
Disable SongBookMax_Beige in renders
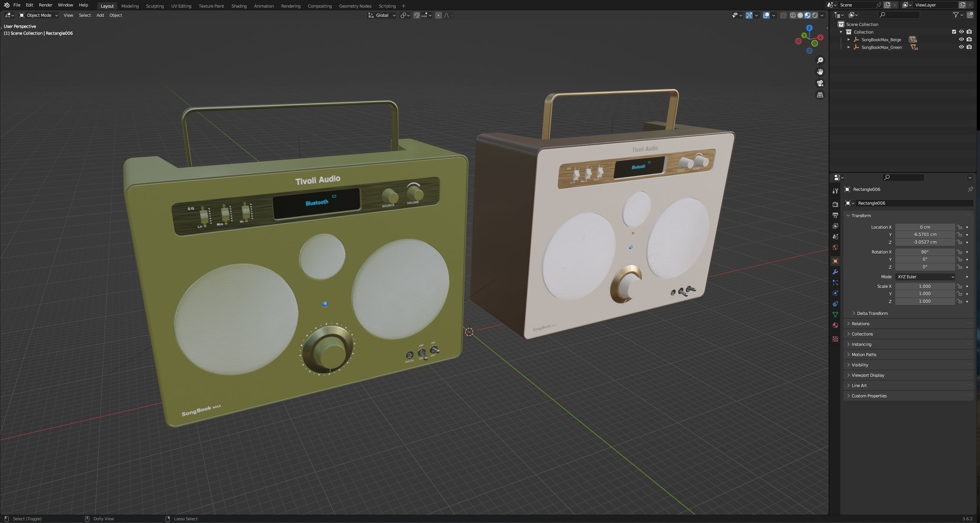(969, 39)
